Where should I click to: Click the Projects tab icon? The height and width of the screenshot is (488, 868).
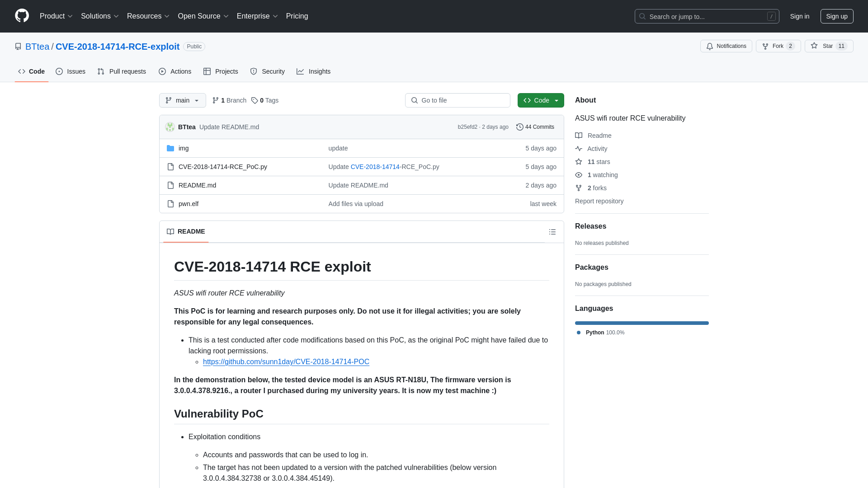[207, 71]
